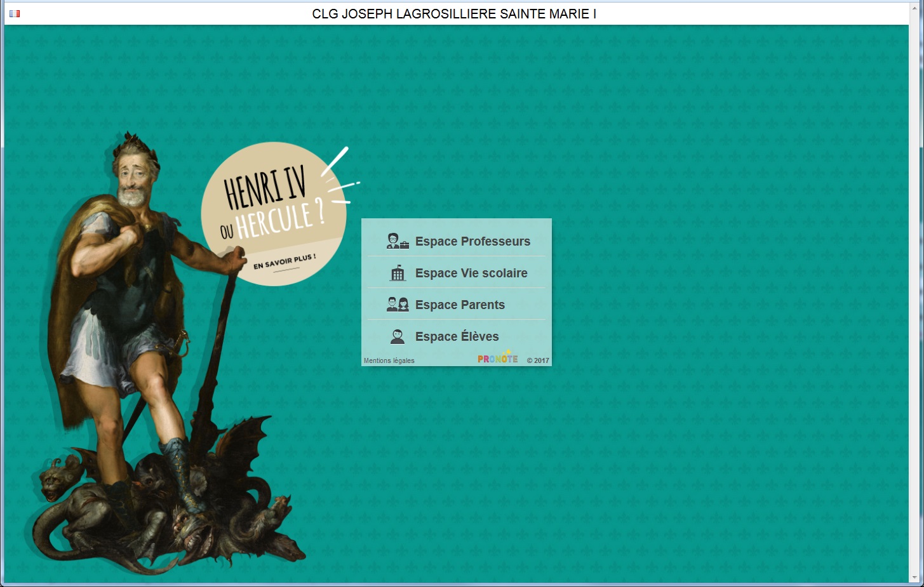The width and height of the screenshot is (924, 587).
Task: Click the Henri IV ou Hercule badge
Action: pos(274,214)
